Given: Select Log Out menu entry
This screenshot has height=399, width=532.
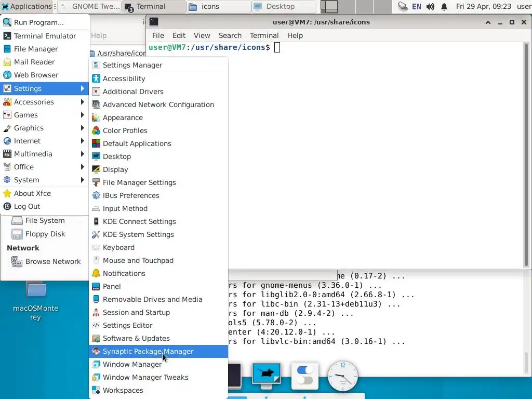Looking at the screenshot, I should pos(45,206).
